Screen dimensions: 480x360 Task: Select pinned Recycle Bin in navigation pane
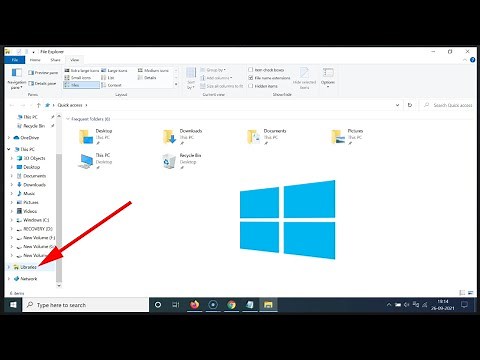[31, 126]
